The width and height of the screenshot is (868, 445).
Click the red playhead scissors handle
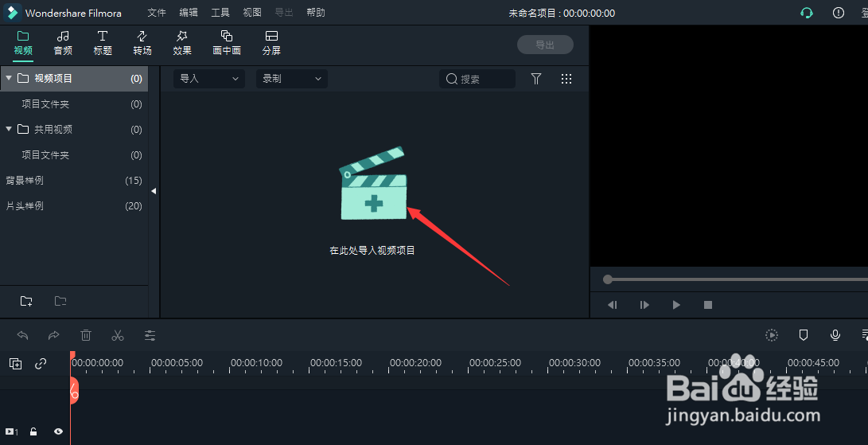(x=74, y=389)
